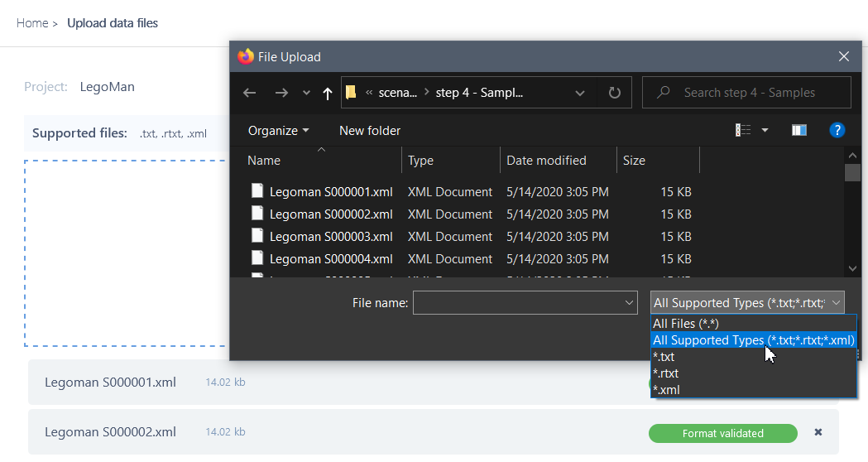Select file Legoman S000003.xml
Screen dimensions: 868x462
[330, 236]
